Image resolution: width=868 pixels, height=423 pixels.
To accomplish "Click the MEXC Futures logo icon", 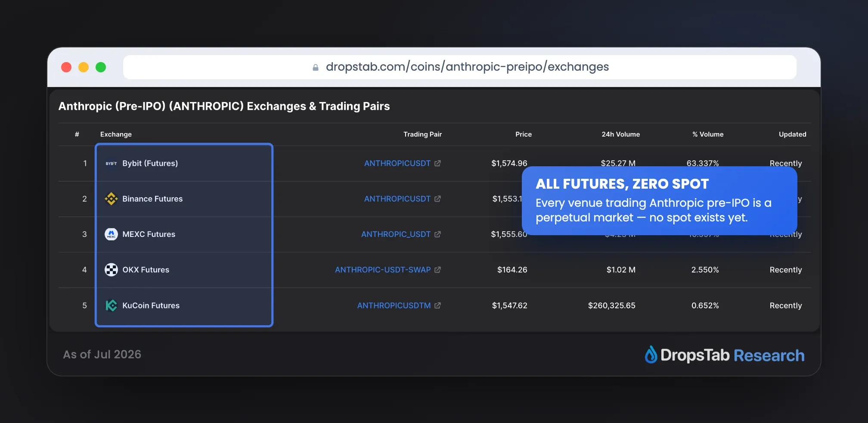I will [x=111, y=234].
